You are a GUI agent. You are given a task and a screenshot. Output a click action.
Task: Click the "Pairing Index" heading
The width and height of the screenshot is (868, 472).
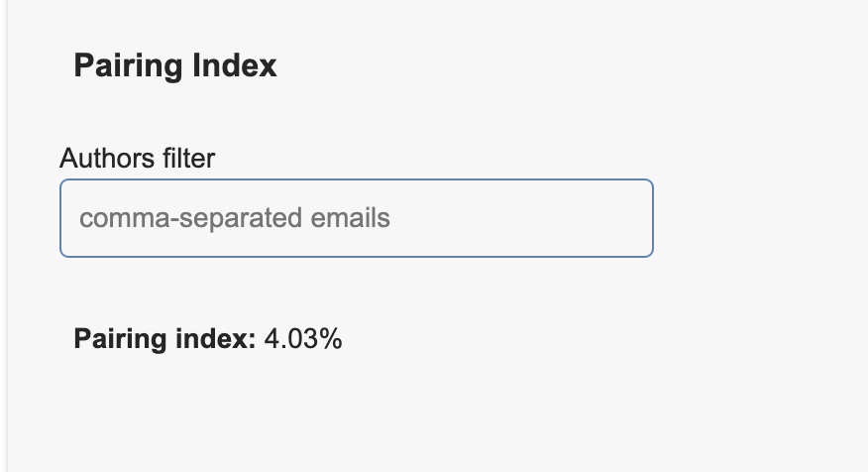(x=175, y=66)
